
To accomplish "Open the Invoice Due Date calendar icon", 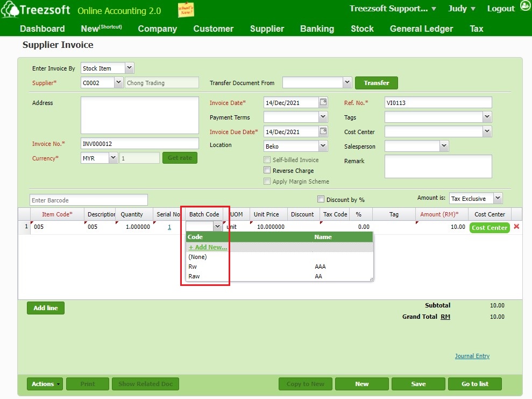I will pyautogui.click(x=323, y=131).
